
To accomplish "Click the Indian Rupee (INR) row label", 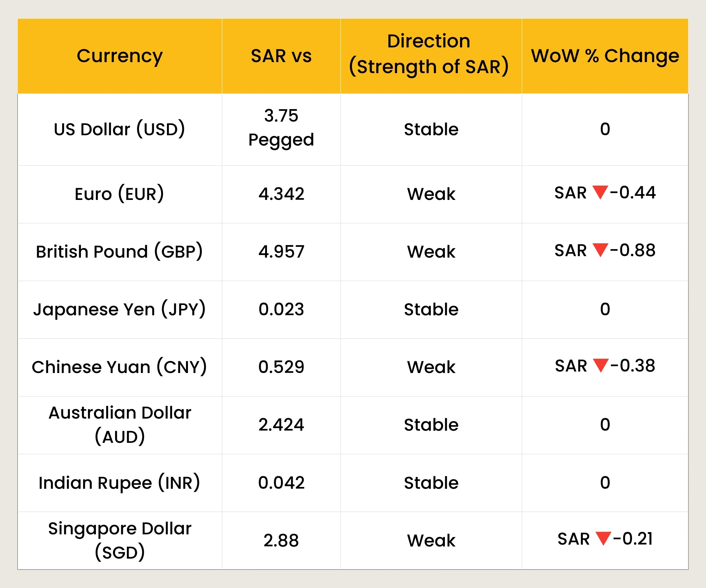I will point(119,483).
